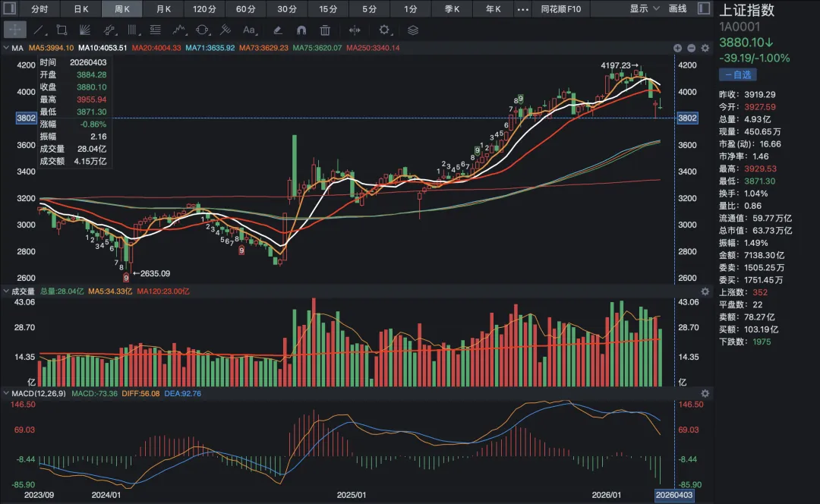This screenshot has height=504, width=820.
Task: Select the crosshair cursor tool
Action: point(14,30)
